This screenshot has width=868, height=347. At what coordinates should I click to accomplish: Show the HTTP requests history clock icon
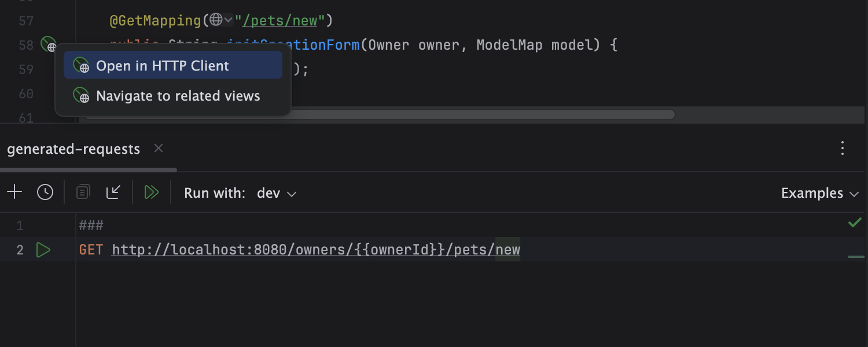45,192
